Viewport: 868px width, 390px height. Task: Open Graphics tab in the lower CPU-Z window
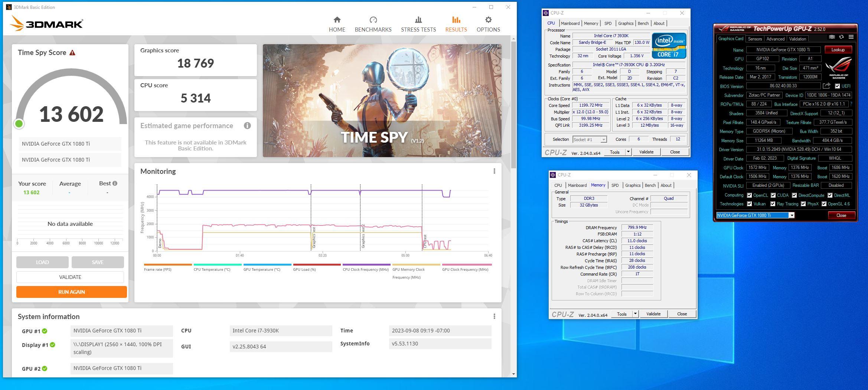(633, 185)
